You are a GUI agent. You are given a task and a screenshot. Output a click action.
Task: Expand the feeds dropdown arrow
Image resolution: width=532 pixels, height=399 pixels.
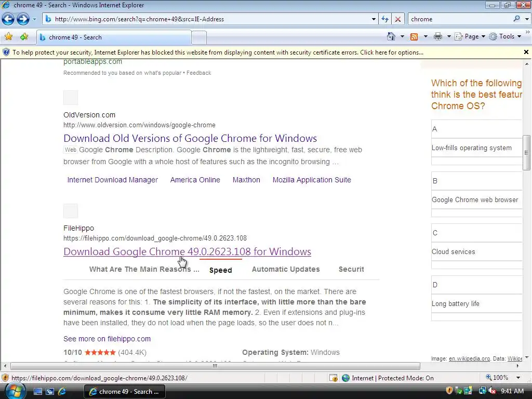point(425,36)
